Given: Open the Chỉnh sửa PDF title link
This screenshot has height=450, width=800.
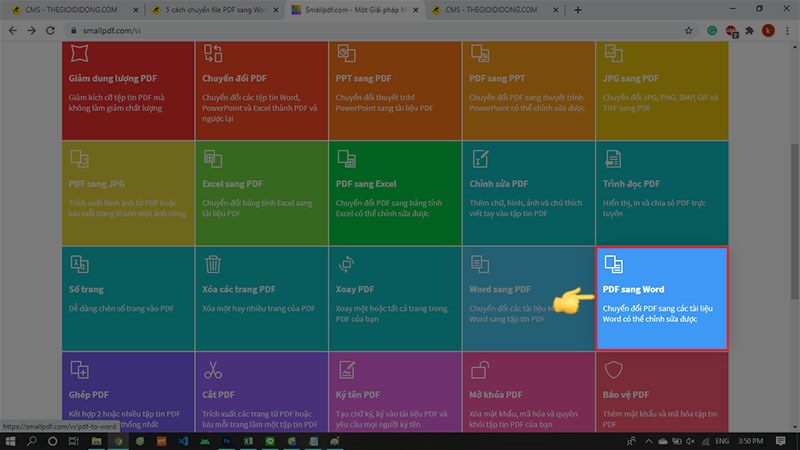Looking at the screenshot, I should (498, 184).
